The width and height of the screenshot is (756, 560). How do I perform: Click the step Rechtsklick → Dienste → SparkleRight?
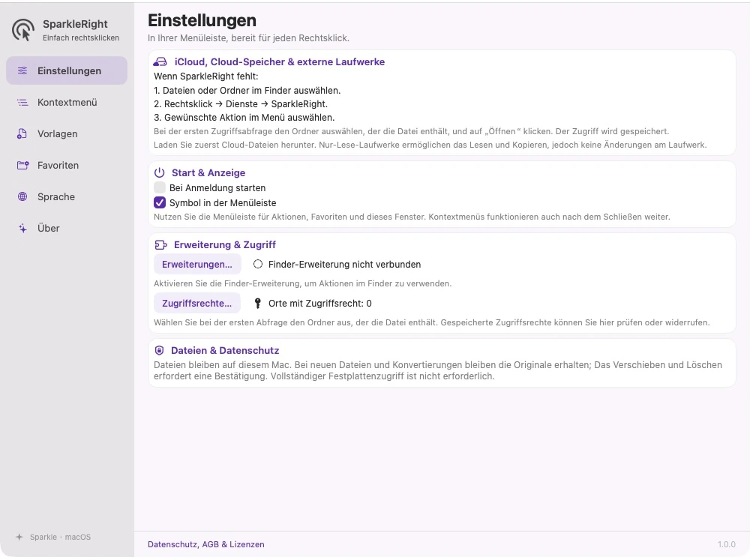241,103
